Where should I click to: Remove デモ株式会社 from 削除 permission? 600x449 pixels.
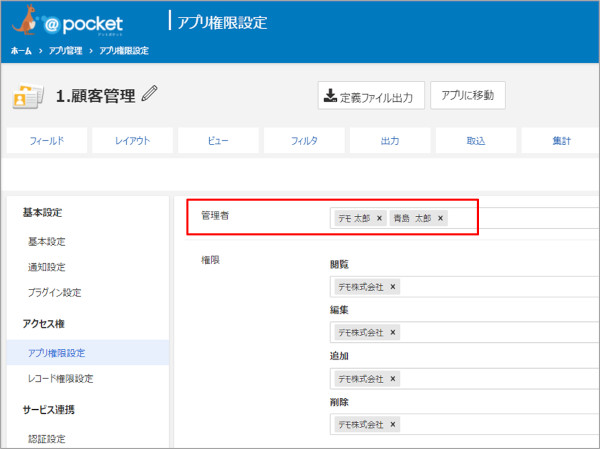[393, 424]
